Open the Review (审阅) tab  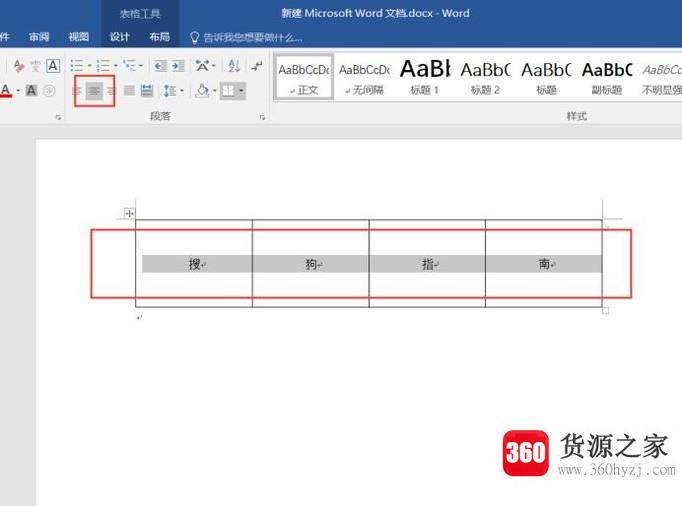click(39, 37)
